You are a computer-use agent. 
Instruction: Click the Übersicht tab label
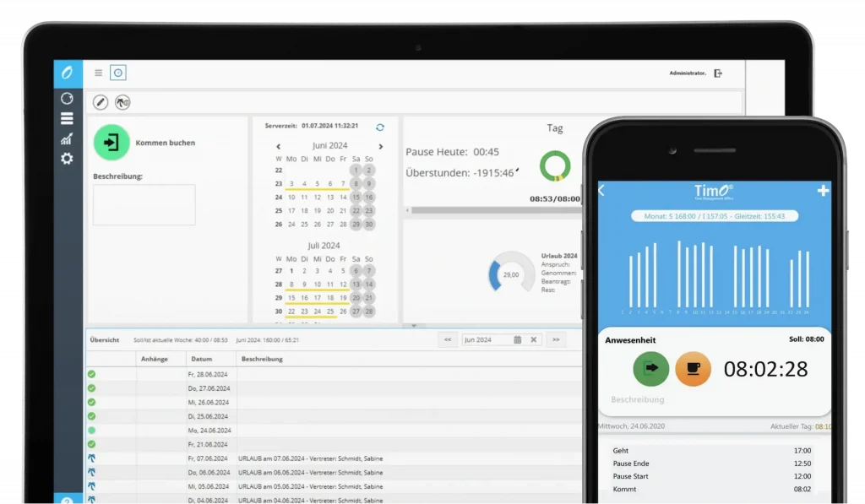(x=105, y=339)
